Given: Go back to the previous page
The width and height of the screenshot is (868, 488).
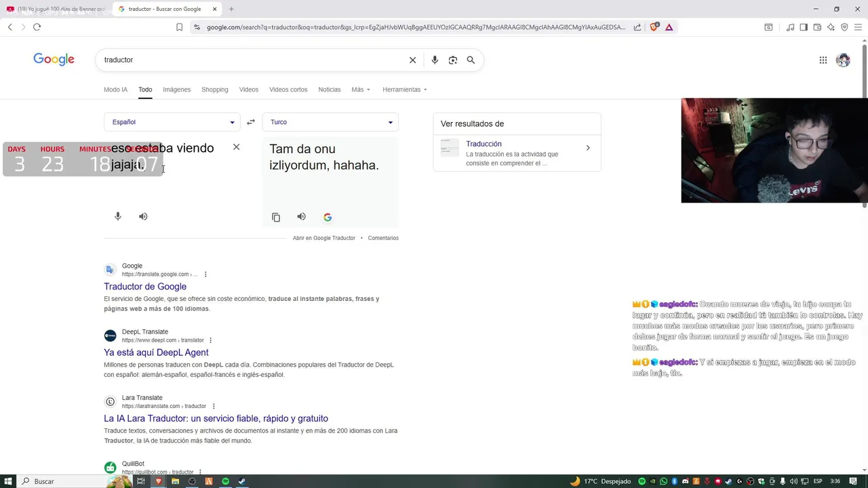Looking at the screenshot, I should coord(9,27).
